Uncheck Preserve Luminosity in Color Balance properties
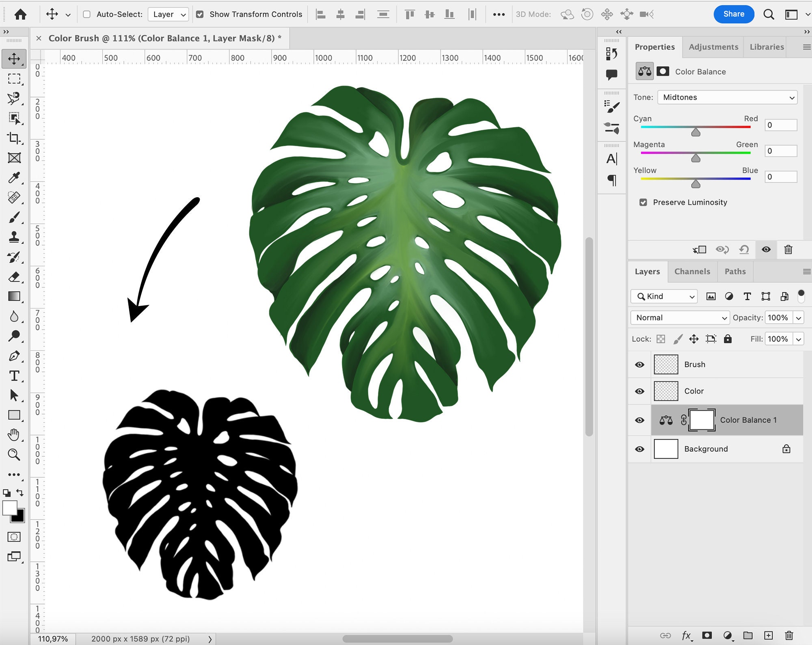The height and width of the screenshot is (645, 812). point(644,202)
